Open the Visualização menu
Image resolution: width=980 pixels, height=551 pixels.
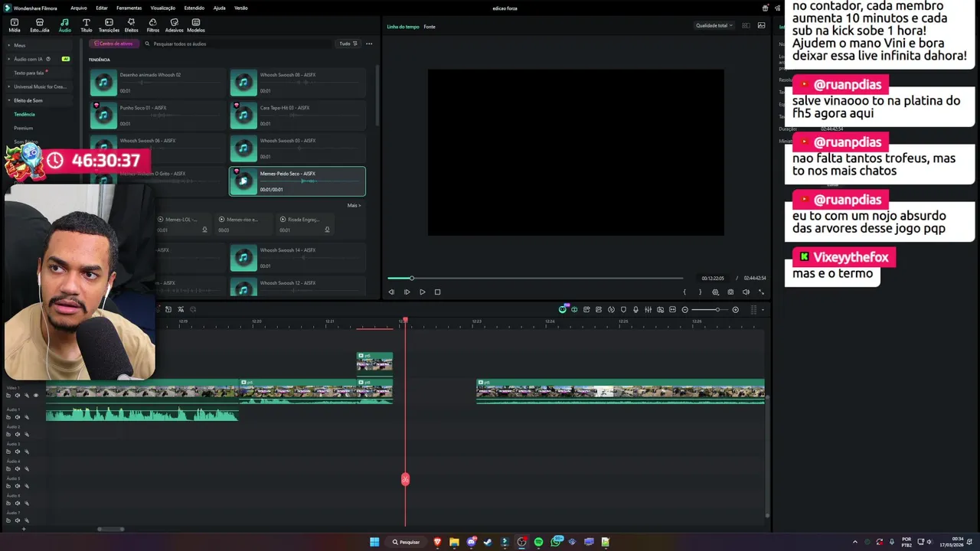pos(162,8)
